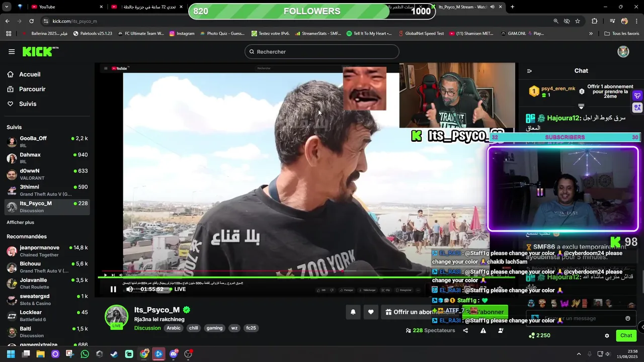Go back in browser history
The image size is (644, 362).
7,21
